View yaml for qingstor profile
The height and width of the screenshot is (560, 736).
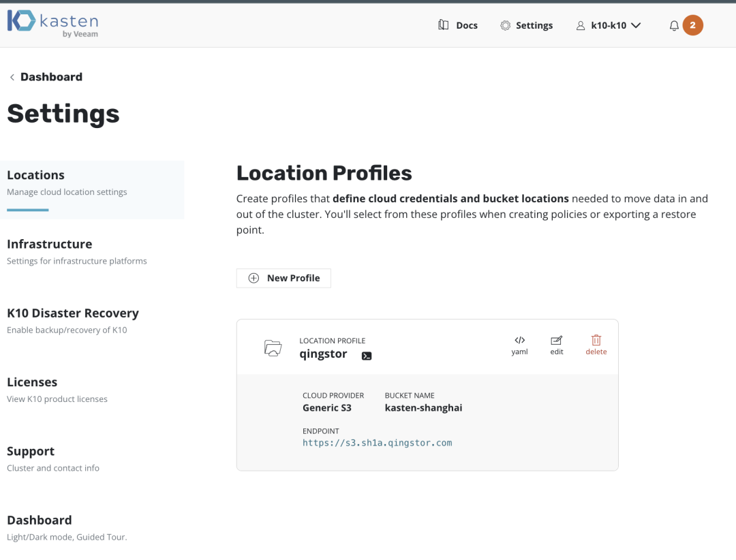pos(519,345)
